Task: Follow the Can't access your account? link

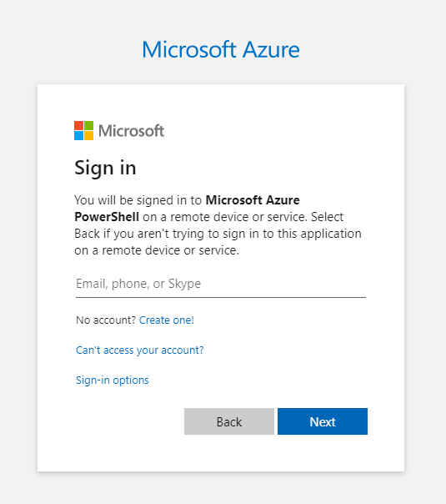Action: pyautogui.click(x=140, y=350)
